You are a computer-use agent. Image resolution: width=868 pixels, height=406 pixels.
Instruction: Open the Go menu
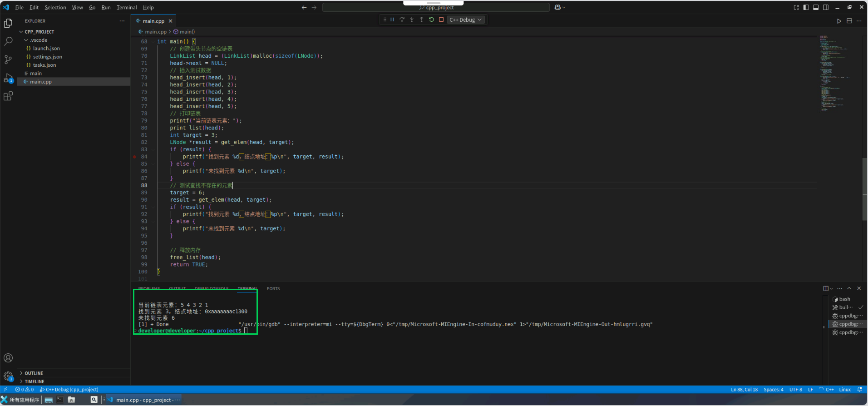92,7
